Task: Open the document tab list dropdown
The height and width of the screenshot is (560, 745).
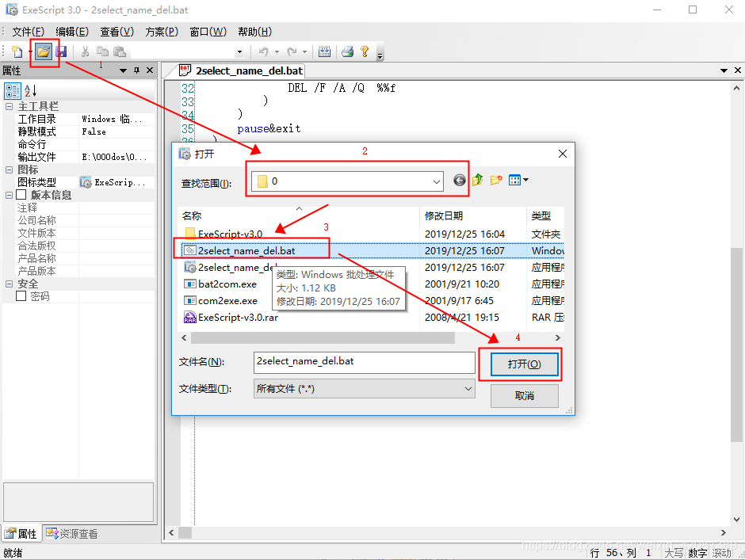Action: [724, 70]
